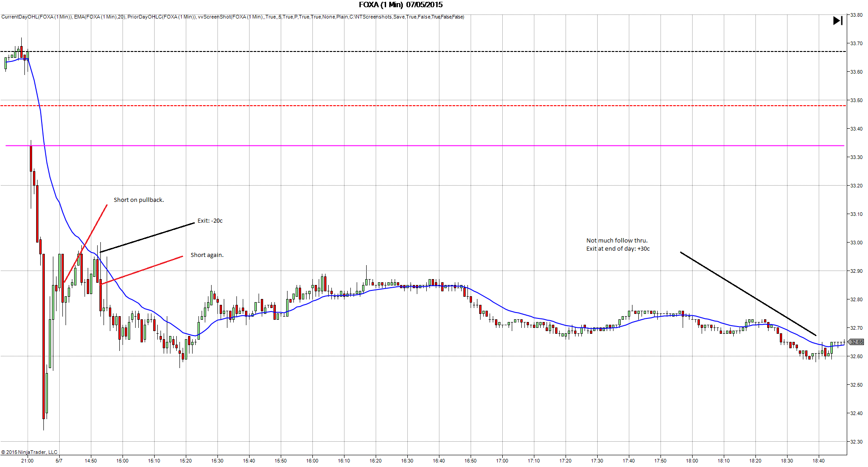Click the skip-to-latest-bar arrow icon
This screenshot has height=467, width=868.
tap(838, 21)
